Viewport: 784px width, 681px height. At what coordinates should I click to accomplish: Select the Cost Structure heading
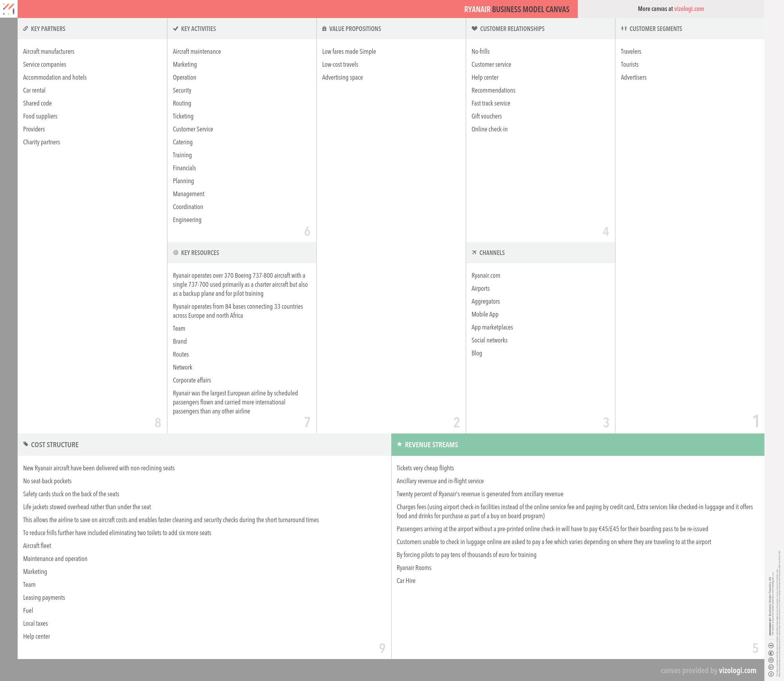click(54, 444)
